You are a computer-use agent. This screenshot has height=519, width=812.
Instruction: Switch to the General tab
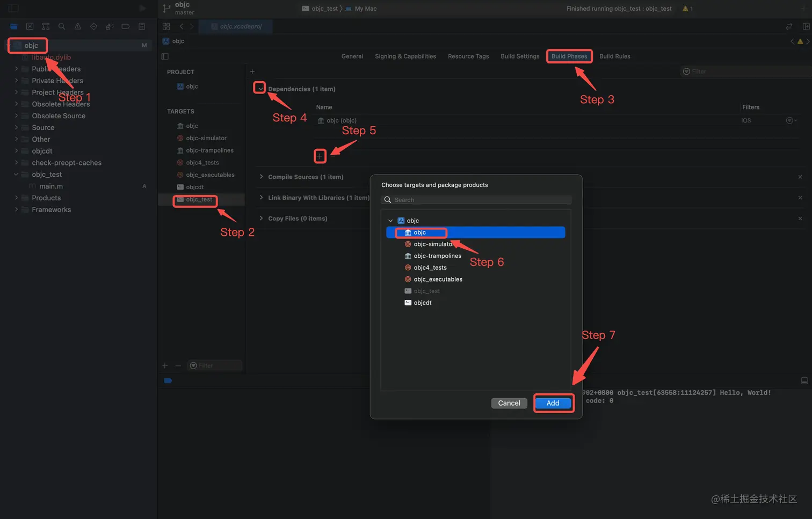[352, 56]
